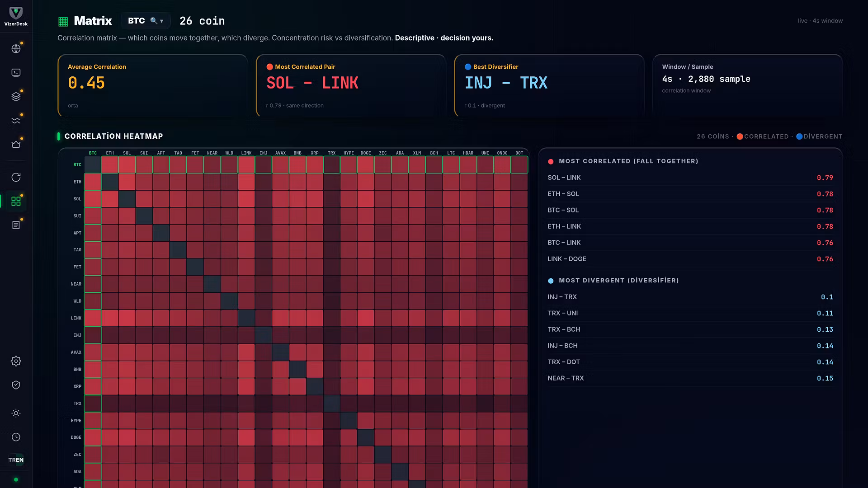Select the active green grid Matrix icon
The image size is (868, 488).
click(16, 201)
